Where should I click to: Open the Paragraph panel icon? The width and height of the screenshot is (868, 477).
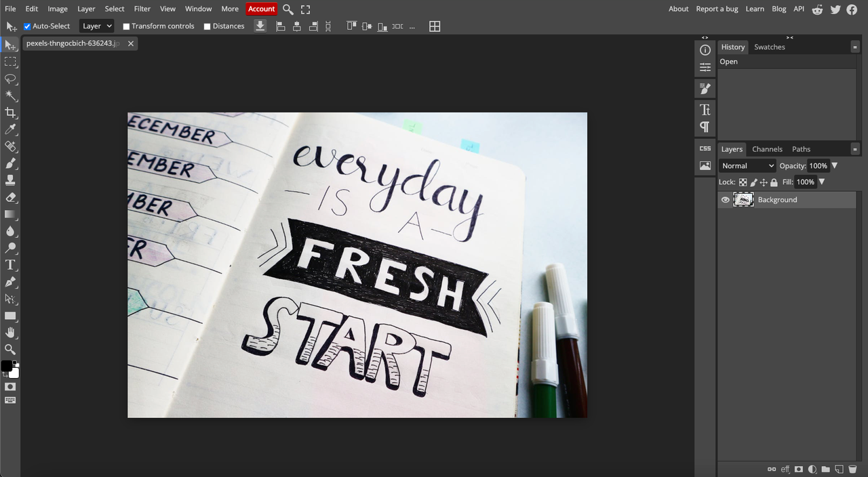click(x=705, y=127)
